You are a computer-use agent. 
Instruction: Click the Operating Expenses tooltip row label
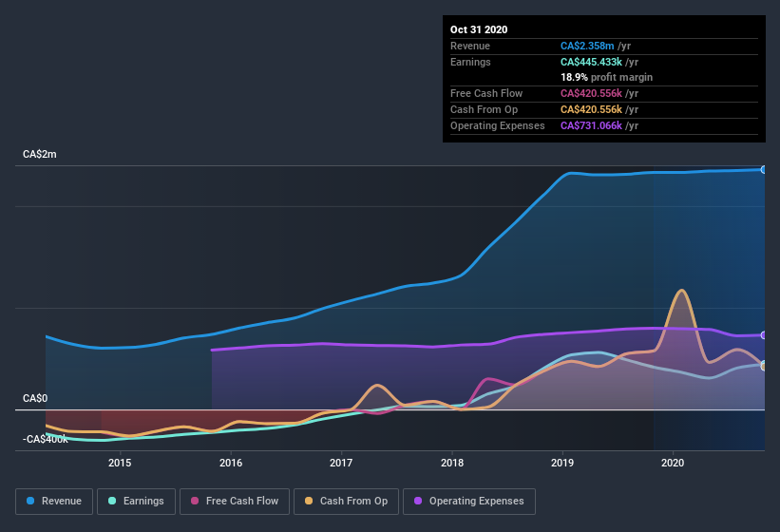tap(498, 125)
